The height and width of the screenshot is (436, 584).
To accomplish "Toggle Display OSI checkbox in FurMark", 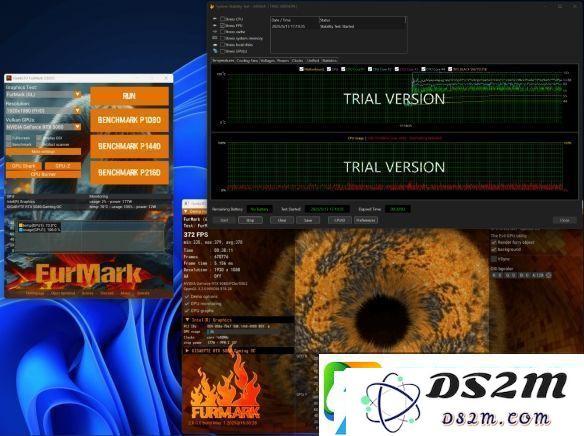I will (39, 138).
